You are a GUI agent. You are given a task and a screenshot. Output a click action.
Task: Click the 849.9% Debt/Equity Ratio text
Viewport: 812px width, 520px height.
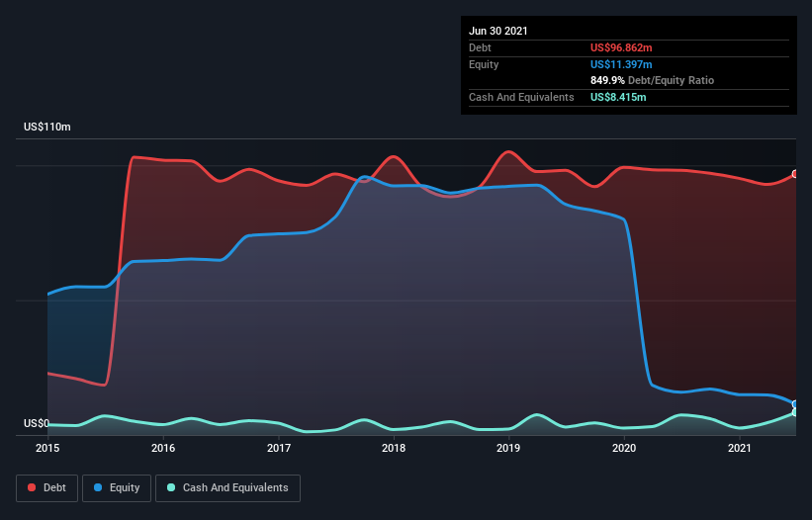(652, 81)
